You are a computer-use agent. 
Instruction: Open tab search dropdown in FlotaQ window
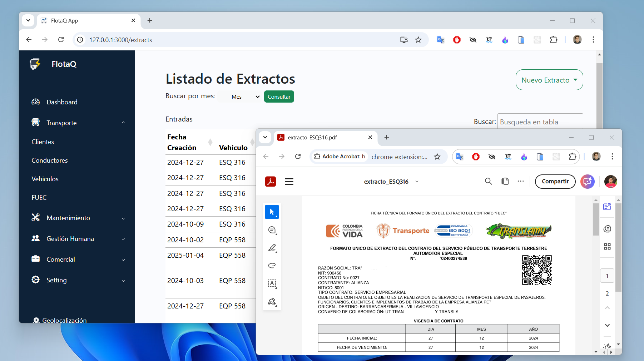pos(28,20)
